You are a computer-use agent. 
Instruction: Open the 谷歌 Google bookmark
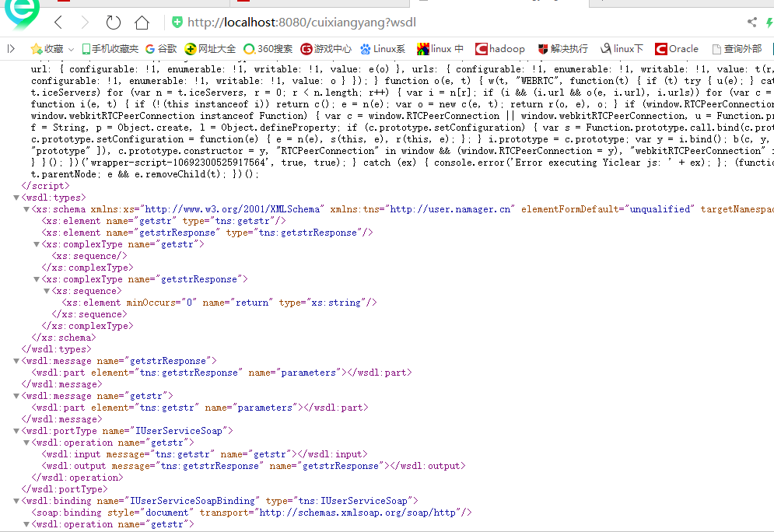click(x=161, y=49)
